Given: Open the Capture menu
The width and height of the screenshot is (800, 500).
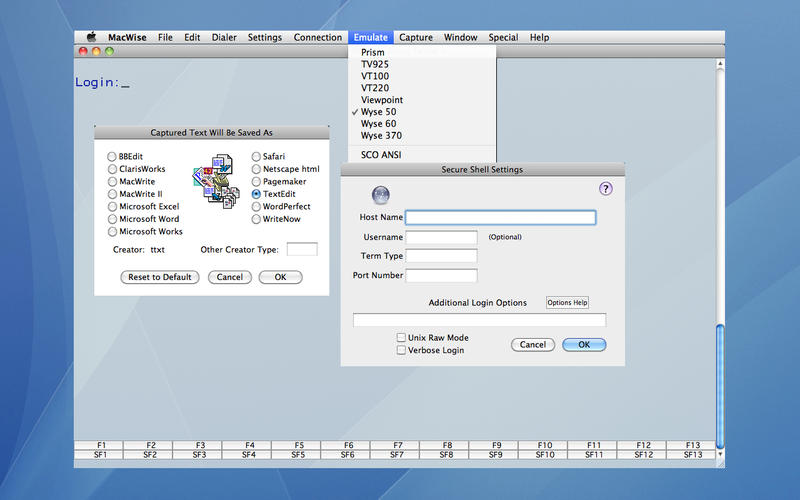Looking at the screenshot, I should (416, 37).
